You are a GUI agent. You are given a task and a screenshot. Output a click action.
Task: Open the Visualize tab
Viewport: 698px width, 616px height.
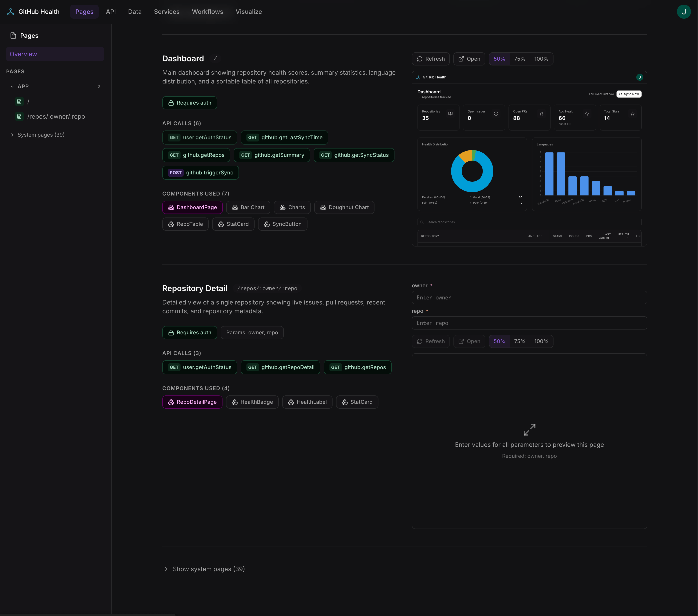[249, 12]
